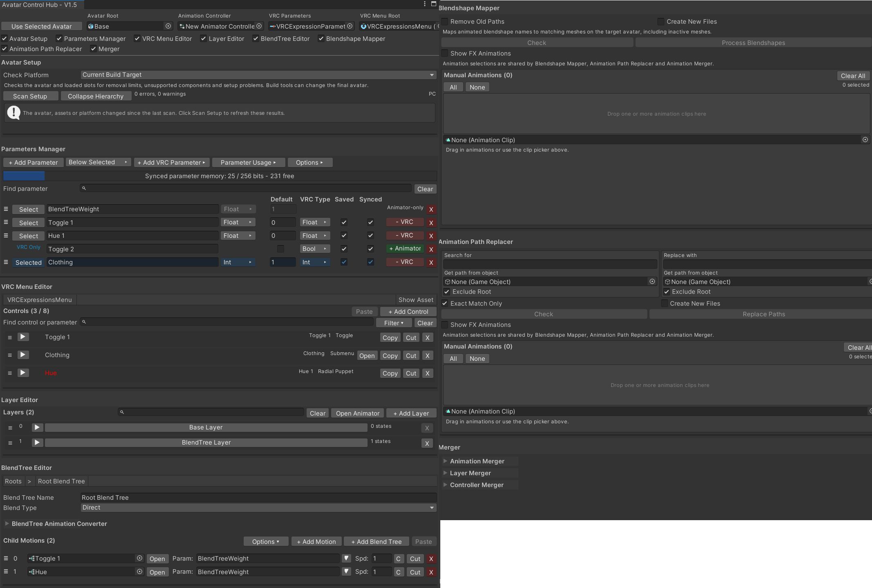Click the Use Selected Avatar button
Image resolution: width=872 pixels, height=588 pixels.
point(42,26)
